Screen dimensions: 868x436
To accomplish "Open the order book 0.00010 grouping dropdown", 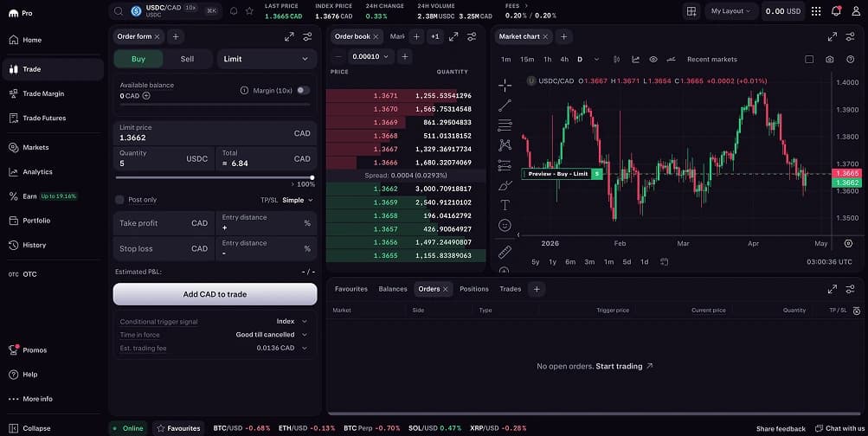I will click(371, 56).
